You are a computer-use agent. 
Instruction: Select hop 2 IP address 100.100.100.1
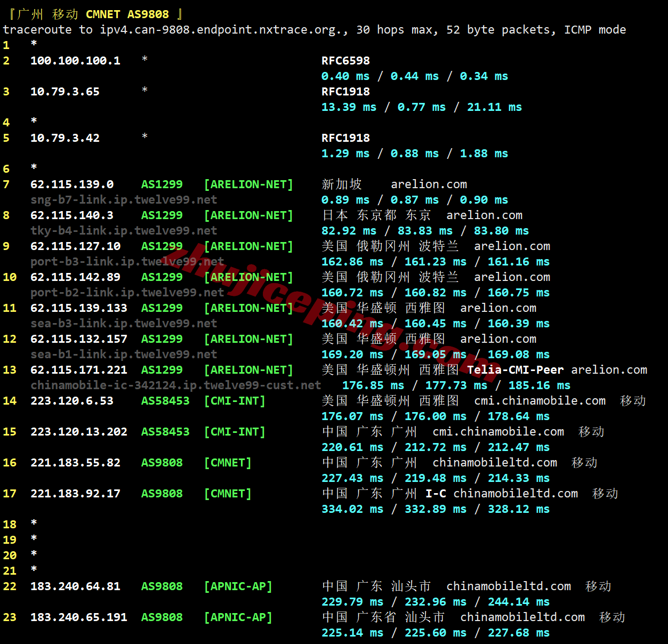coord(75,61)
